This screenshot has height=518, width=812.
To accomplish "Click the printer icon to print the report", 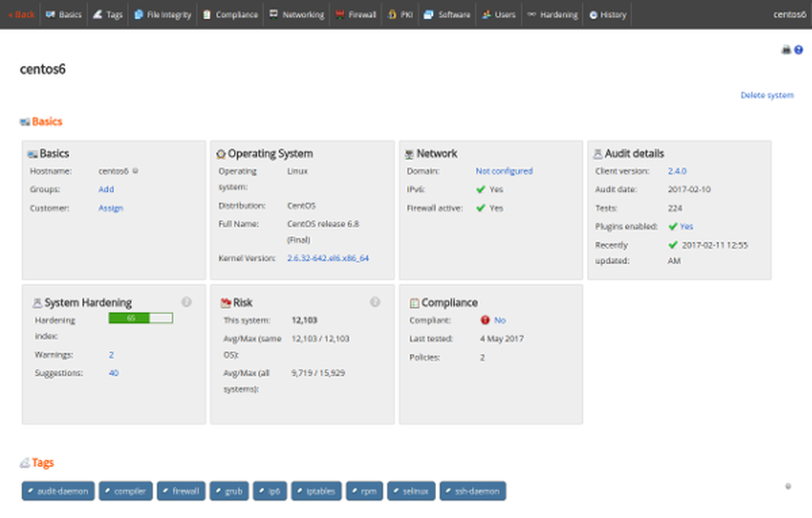I will click(786, 50).
